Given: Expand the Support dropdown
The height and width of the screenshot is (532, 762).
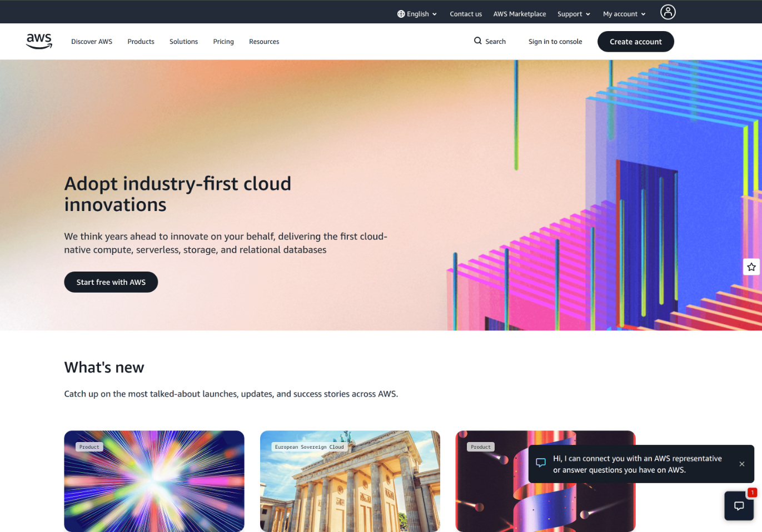Looking at the screenshot, I should (574, 14).
